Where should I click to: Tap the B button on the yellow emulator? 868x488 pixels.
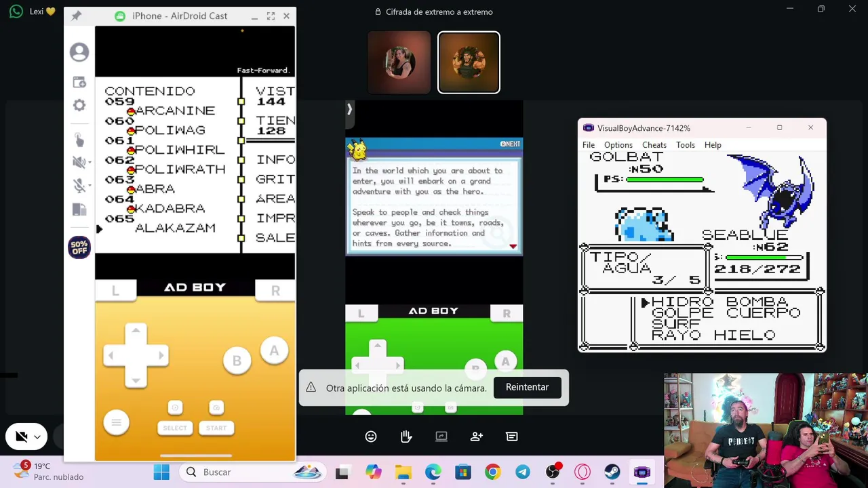(237, 361)
